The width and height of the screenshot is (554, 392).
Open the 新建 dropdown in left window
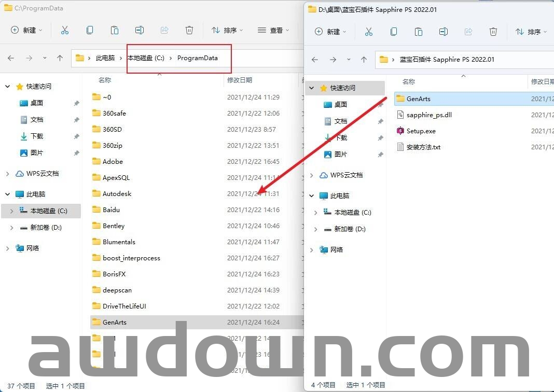27,30
